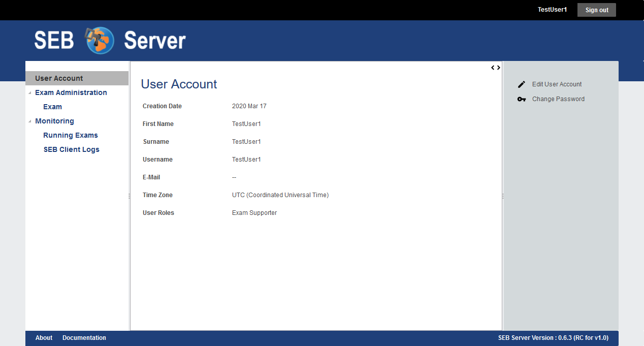Screen dimensions: 644x346
Task: Grab the divider handle beside the actions panel
Action: pos(503,196)
